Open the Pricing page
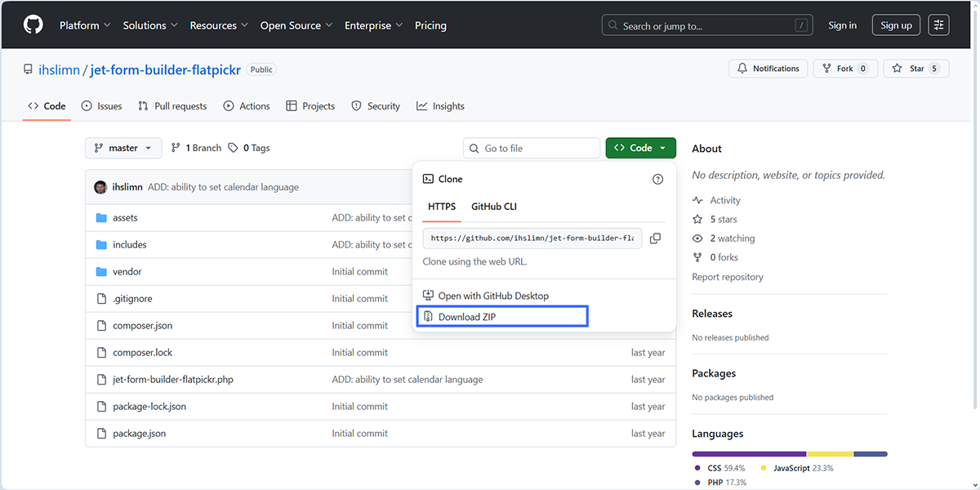Viewport: 980px width, 490px height. (x=430, y=25)
